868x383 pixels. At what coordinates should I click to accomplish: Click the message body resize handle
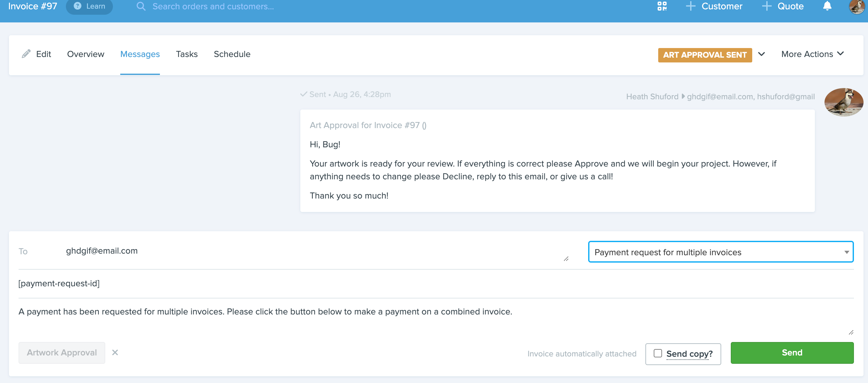851,332
